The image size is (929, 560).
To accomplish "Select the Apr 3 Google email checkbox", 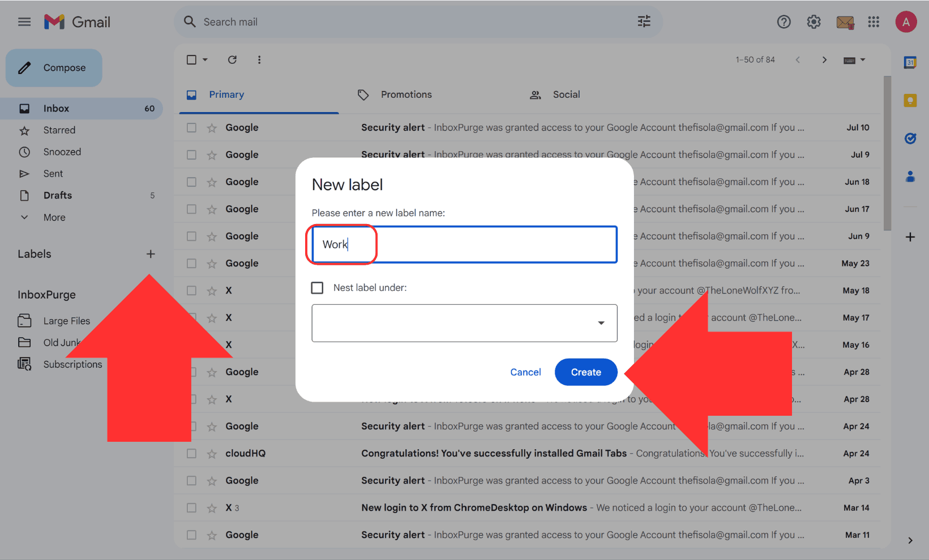I will [x=191, y=481].
